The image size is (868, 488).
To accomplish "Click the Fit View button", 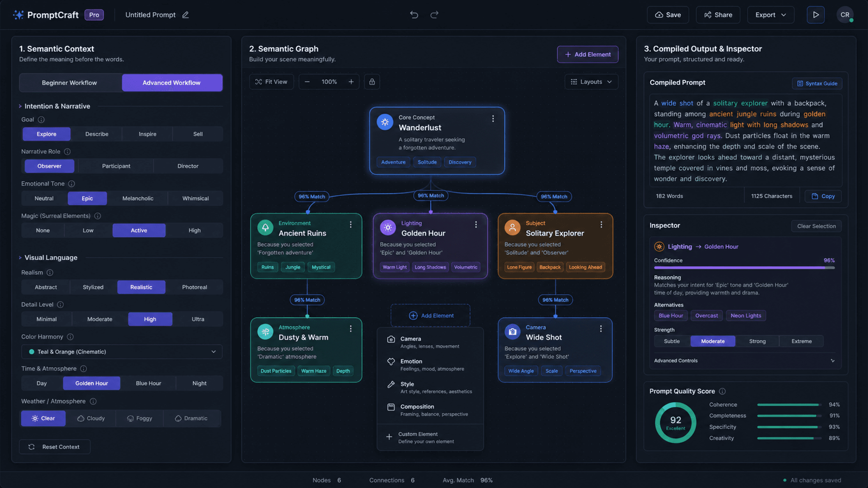I will click(271, 82).
